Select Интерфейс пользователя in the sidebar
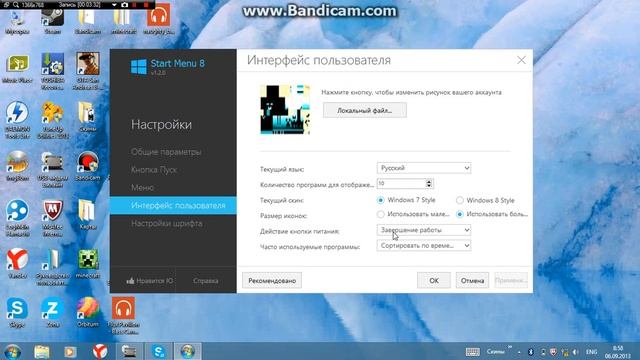 pyautogui.click(x=173, y=205)
